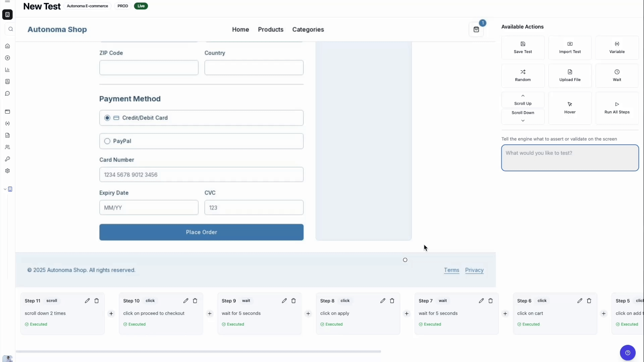Viewport: 644px width, 362px height.
Task: Delete Step 11 with trash icon
Action: pos(97,301)
